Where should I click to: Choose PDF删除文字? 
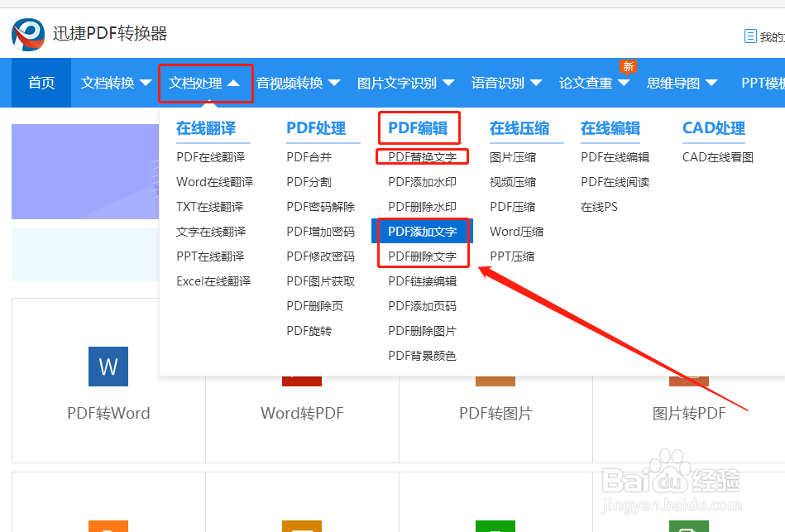click(x=422, y=256)
